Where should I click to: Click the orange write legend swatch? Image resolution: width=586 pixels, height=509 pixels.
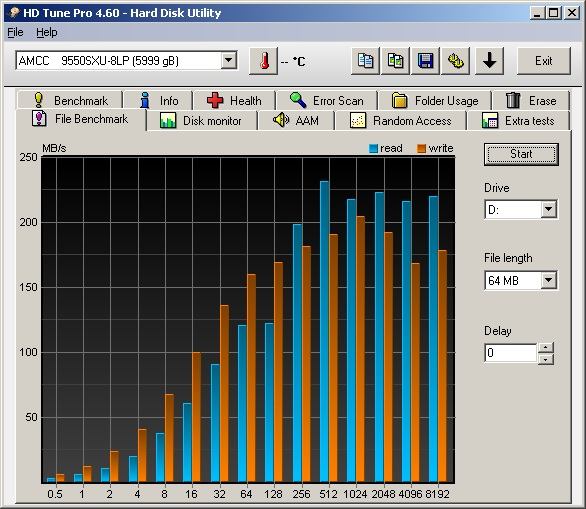pos(421,149)
